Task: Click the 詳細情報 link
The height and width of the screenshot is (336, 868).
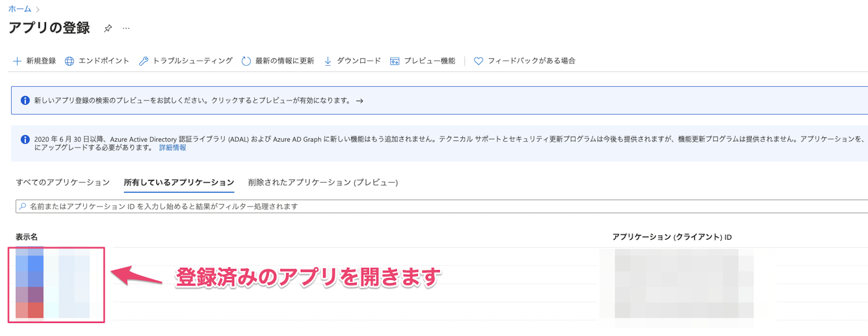Action: tap(172, 148)
